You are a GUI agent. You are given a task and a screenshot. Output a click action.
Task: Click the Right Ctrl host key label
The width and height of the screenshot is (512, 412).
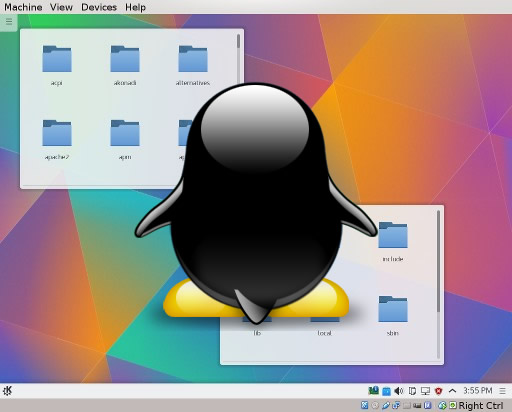tap(481, 406)
